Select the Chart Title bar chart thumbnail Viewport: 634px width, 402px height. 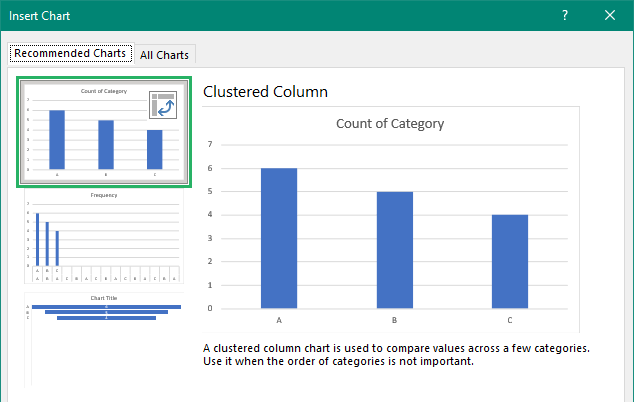pos(104,340)
